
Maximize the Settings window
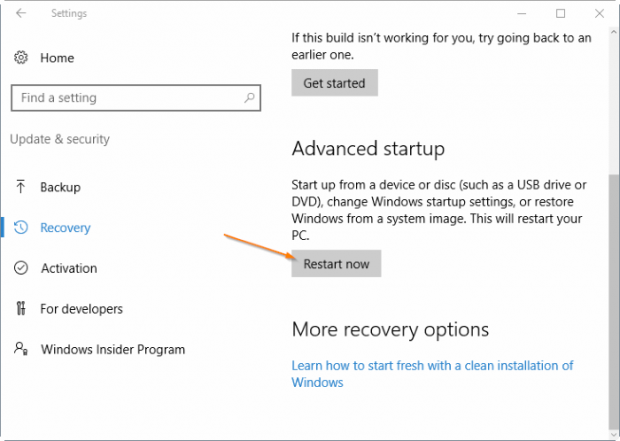[560, 14]
